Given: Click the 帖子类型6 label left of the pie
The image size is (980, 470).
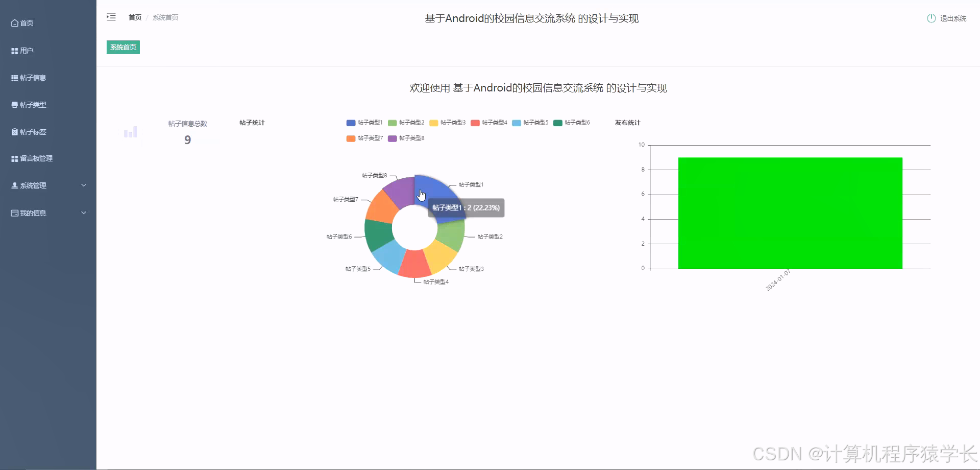Looking at the screenshot, I should tap(339, 237).
